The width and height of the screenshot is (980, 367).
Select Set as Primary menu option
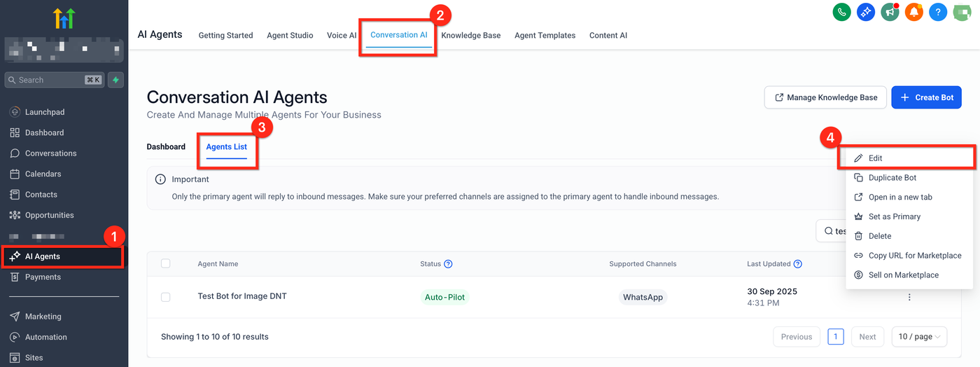coord(894,216)
